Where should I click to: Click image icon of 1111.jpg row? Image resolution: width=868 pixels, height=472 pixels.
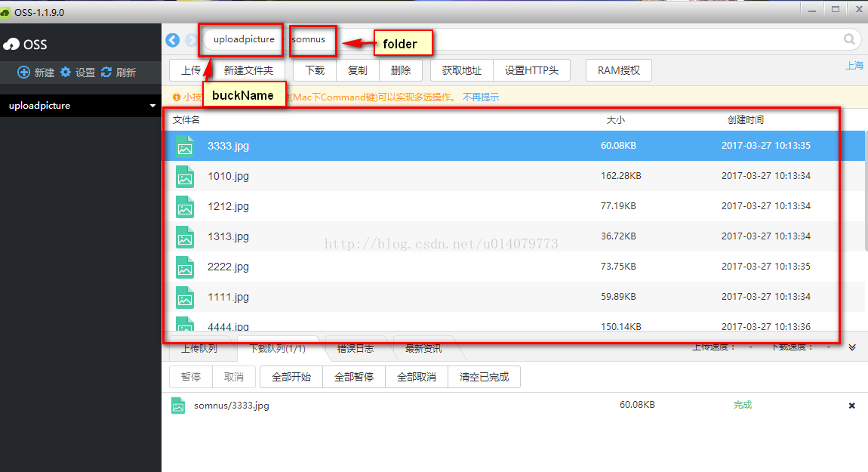tap(185, 297)
